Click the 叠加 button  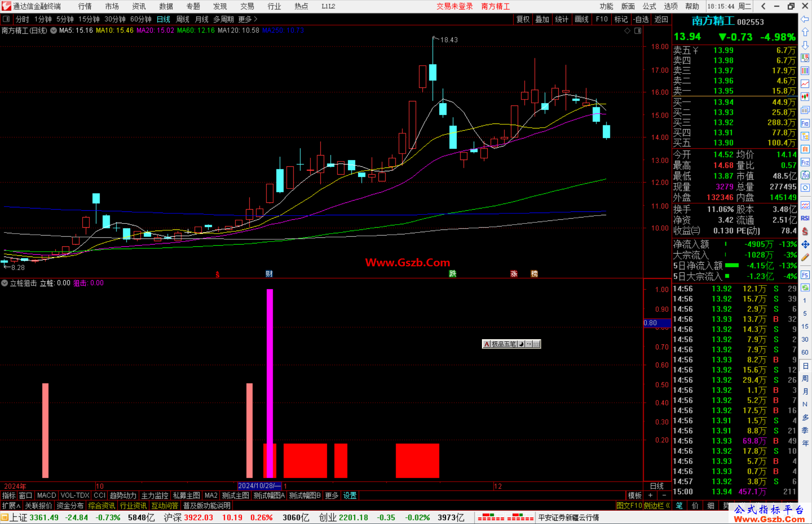(542, 19)
